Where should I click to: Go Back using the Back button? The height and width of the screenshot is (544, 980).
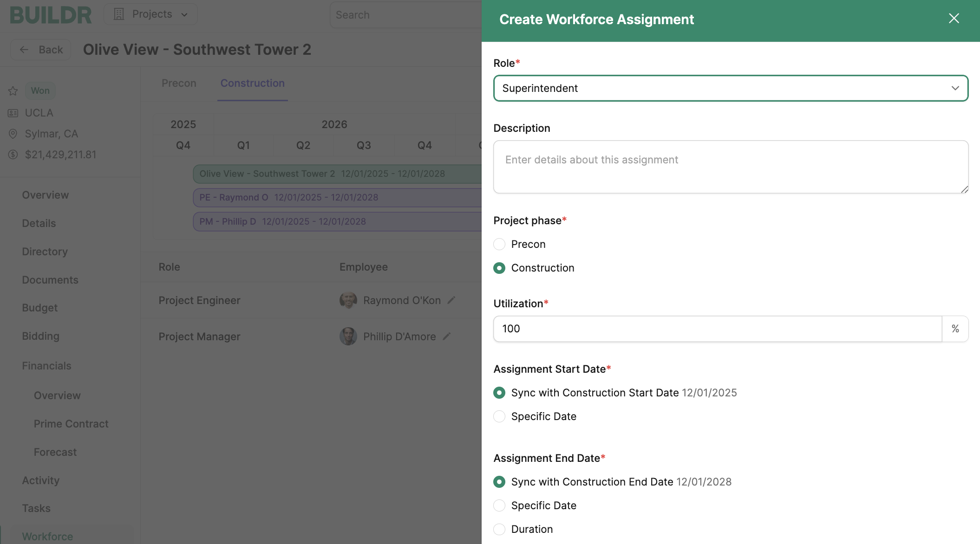41,50
